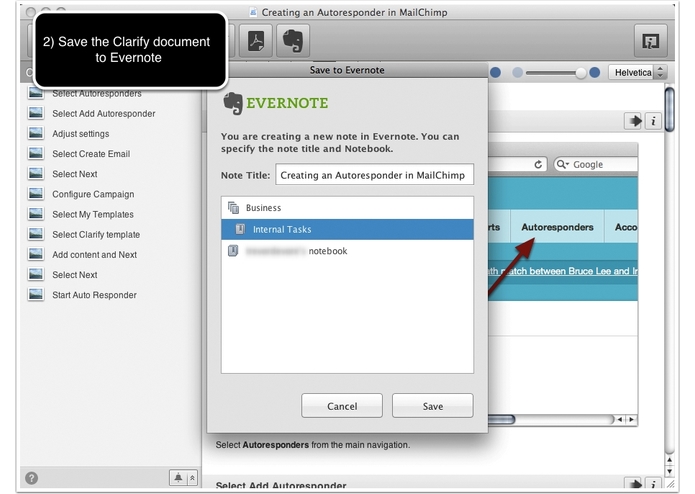This screenshot has width=695, height=494.
Task: Click the Google search field in the screenshot
Action: coord(596,164)
